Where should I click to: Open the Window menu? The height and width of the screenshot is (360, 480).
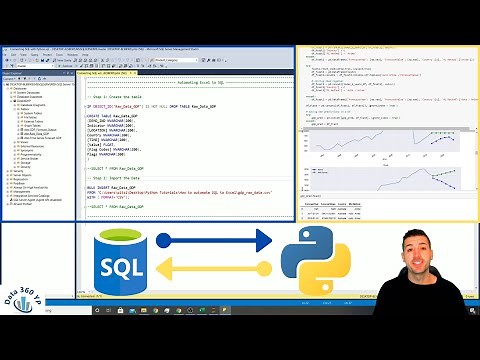pyautogui.click(x=72, y=55)
